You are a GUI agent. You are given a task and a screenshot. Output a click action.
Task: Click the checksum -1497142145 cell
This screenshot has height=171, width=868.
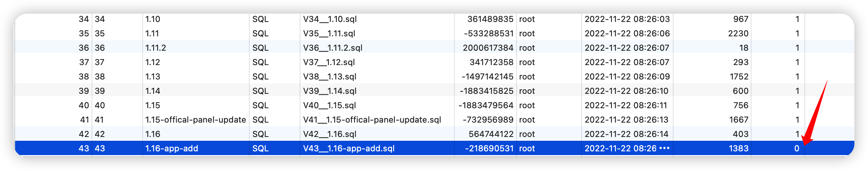coord(487,76)
